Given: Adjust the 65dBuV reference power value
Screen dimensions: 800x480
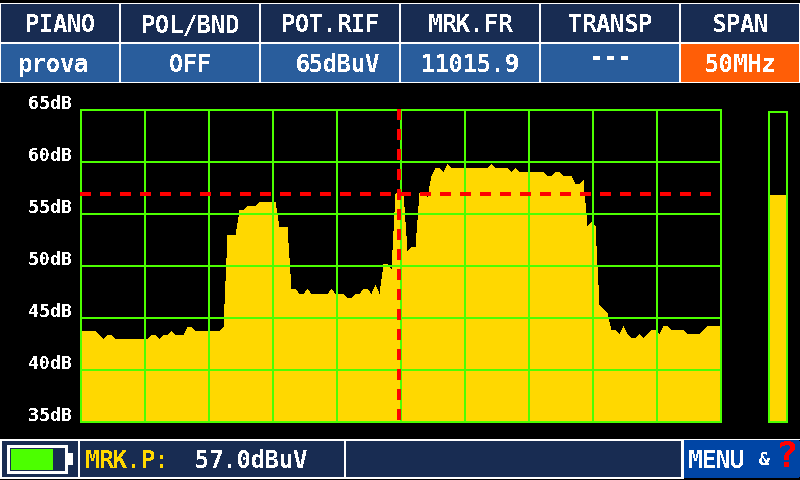Looking at the screenshot, I should (330, 63).
